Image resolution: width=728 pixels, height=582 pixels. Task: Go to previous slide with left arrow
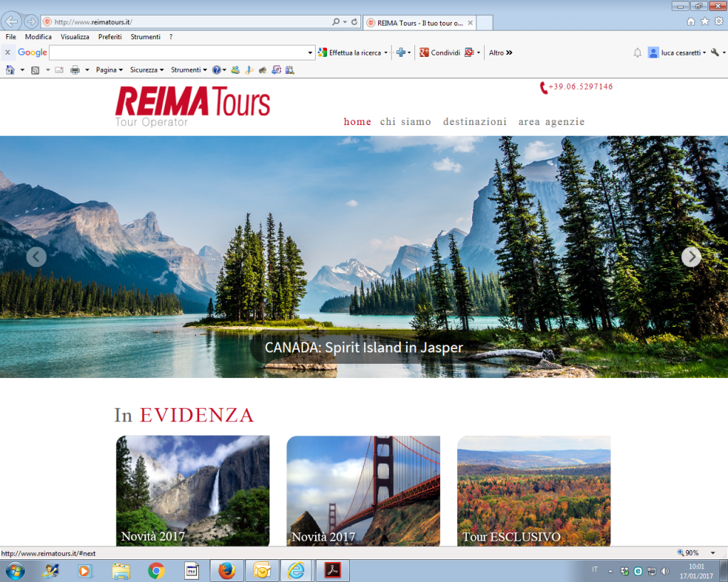click(36, 257)
